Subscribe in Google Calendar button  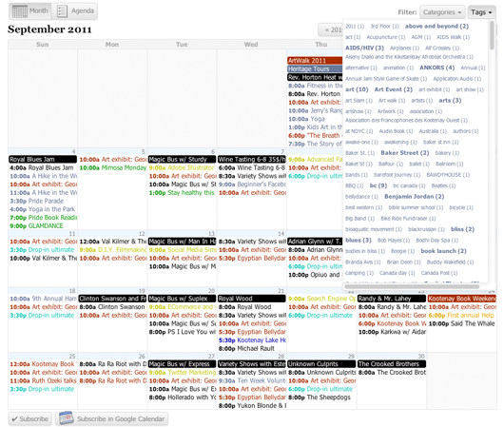[x=111, y=418]
